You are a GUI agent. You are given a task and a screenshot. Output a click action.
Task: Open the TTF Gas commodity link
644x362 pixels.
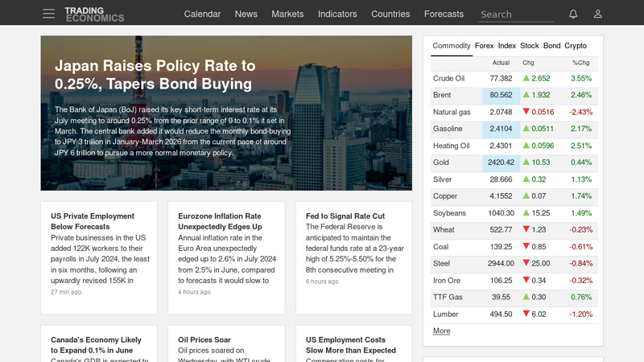click(x=448, y=297)
